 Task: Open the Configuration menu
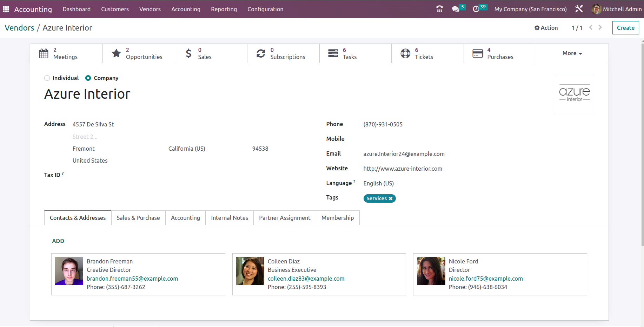tap(265, 9)
